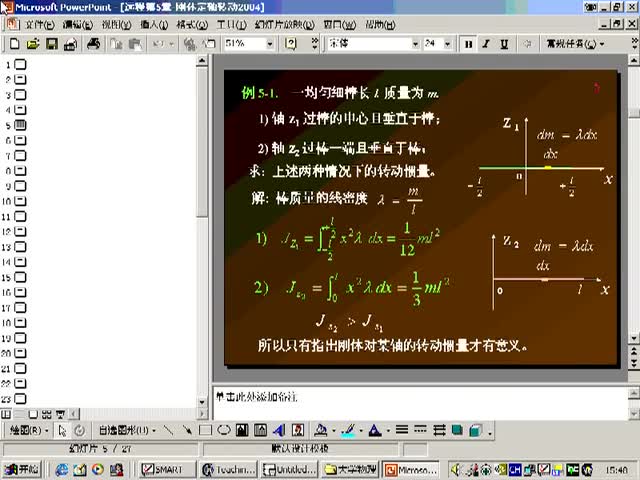This screenshot has width=640, height=480.
Task: Apply font color with the A icon
Action: 375,430
